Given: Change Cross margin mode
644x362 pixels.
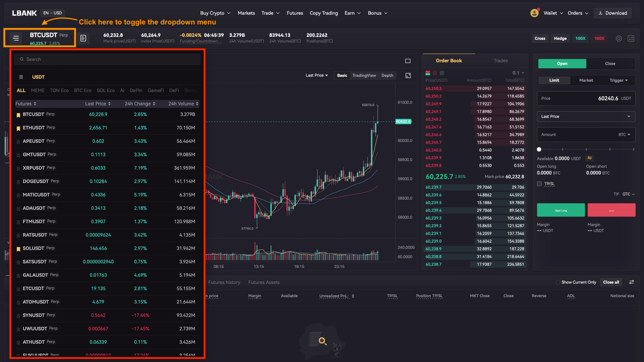Looking at the screenshot, I should click(x=540, y=39).
